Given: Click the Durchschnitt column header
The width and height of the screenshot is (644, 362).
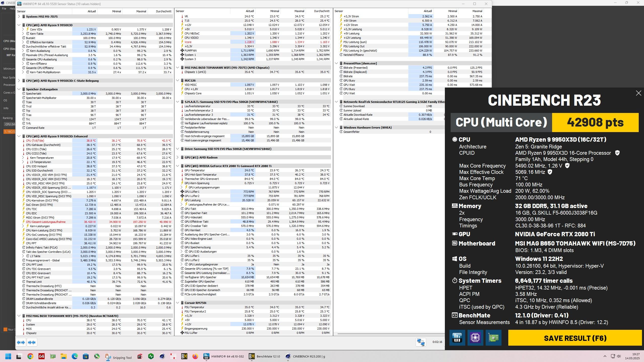Looking at the screenshot, I should 163,11.
